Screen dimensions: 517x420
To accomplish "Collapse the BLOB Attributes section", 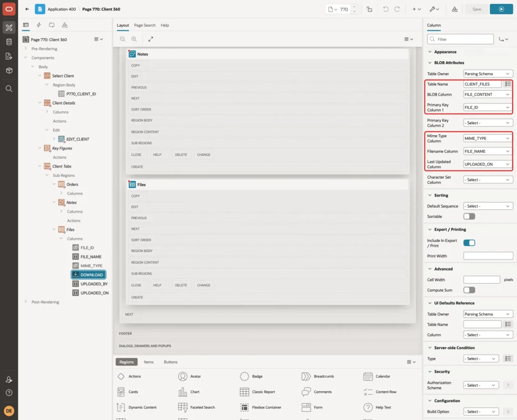I will [430, 63].
